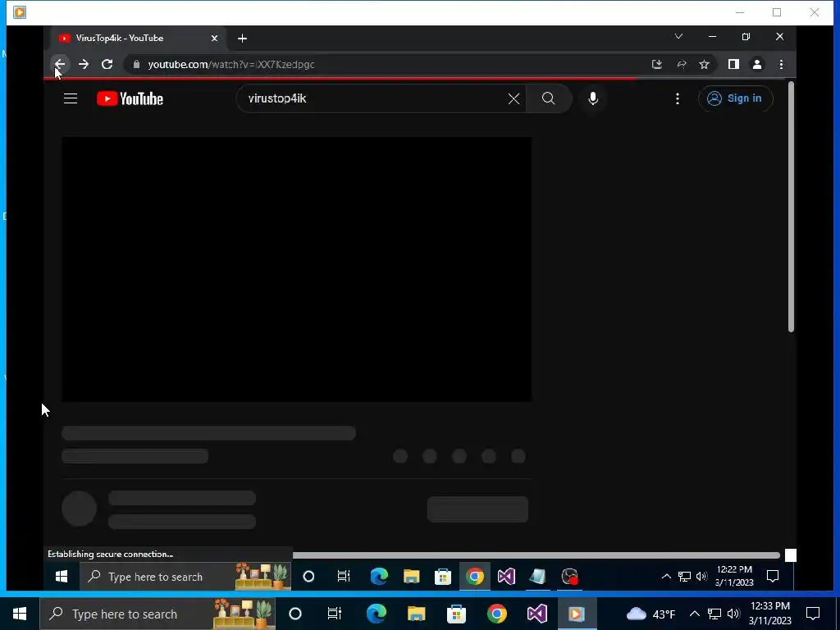Click the inner taskbar 12:22 PM clock
This screenshot has width=840, height=630.
pyautogui.click(x=734, y=576)
